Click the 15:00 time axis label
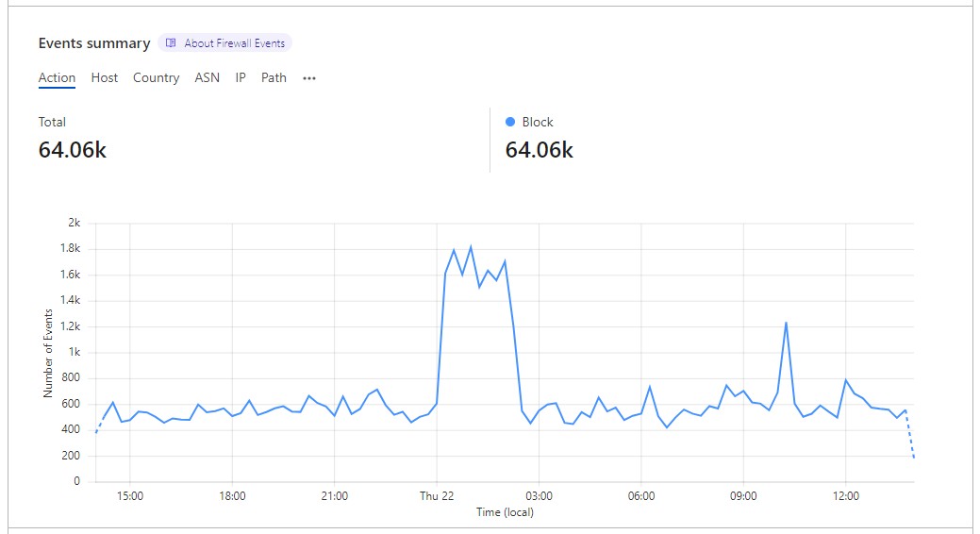Screen dimensions: 980x534 click(130, 496)
